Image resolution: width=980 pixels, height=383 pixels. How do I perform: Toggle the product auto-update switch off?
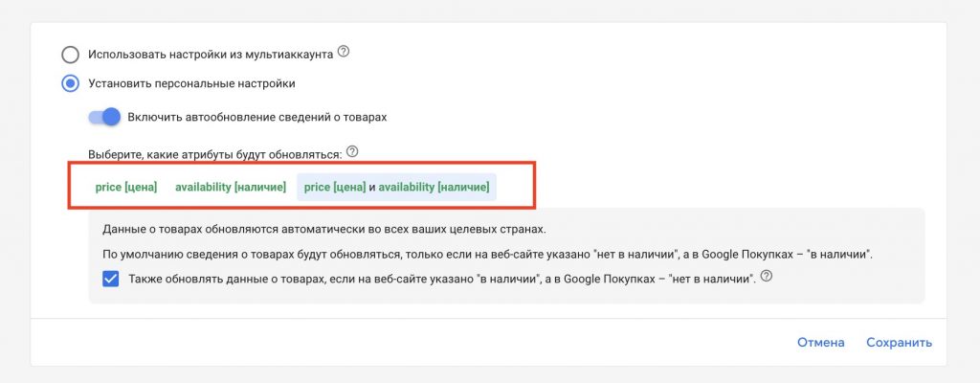(x=103, y=117)
